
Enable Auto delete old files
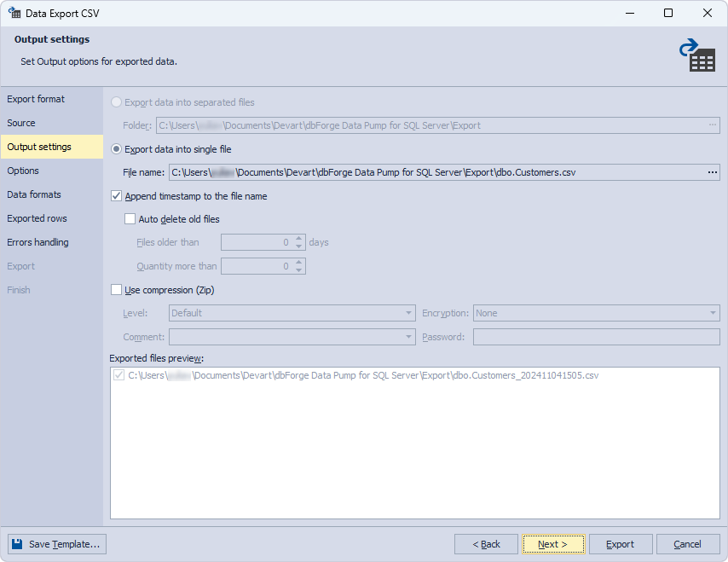(x=130, y=219)
